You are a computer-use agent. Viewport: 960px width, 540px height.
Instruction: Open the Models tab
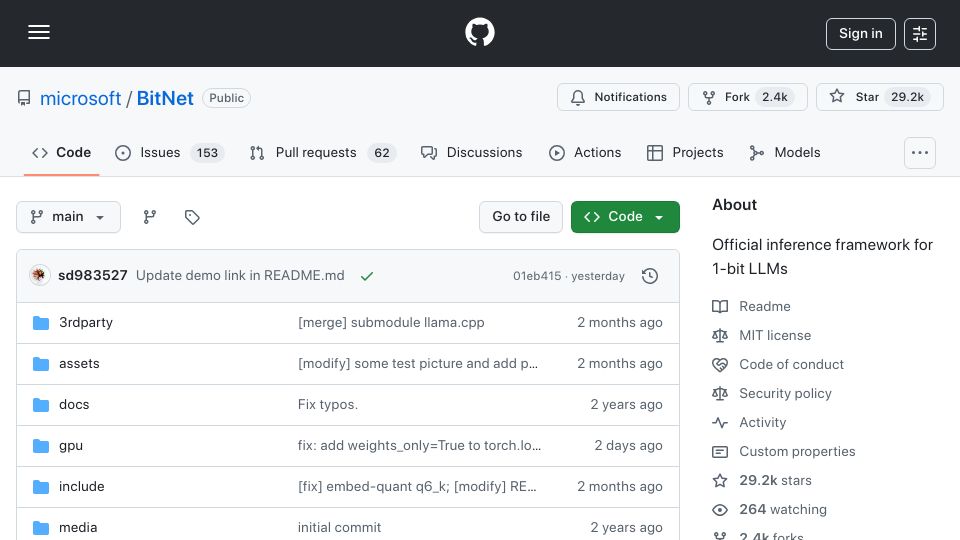pos(784,152)
